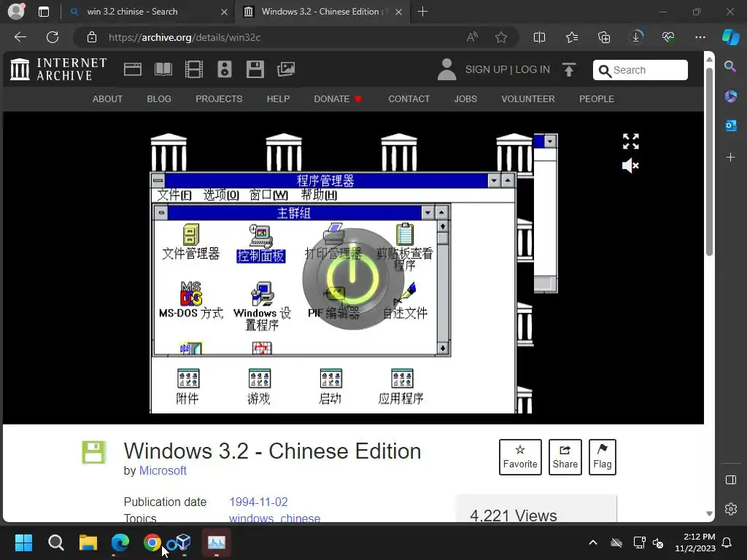
Task: Click the browser back arrow
Action: (x=20, y=37)
